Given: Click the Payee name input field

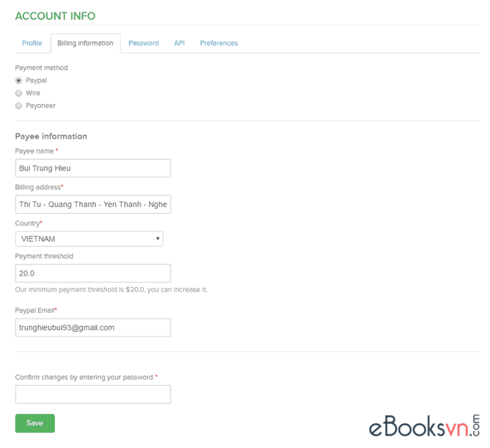Looking at the screenshot, I should point(93,168).
